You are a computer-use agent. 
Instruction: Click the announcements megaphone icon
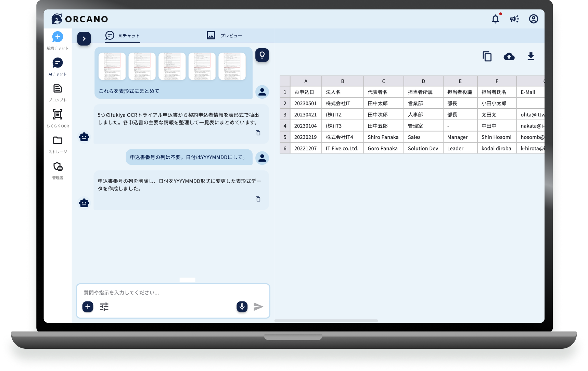click(x=514, y=19)
